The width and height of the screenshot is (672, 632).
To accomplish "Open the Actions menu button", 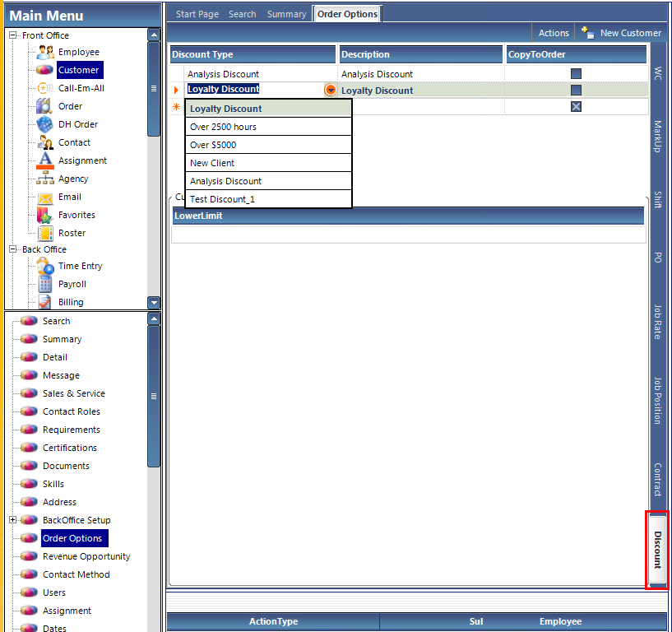I will [554, 33].
